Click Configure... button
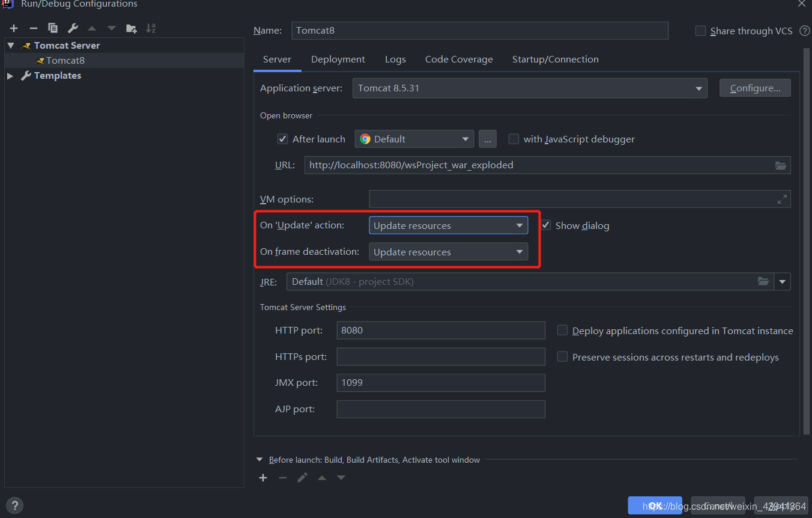Screen dimensions: 812x518 click(x=755, y=88)
